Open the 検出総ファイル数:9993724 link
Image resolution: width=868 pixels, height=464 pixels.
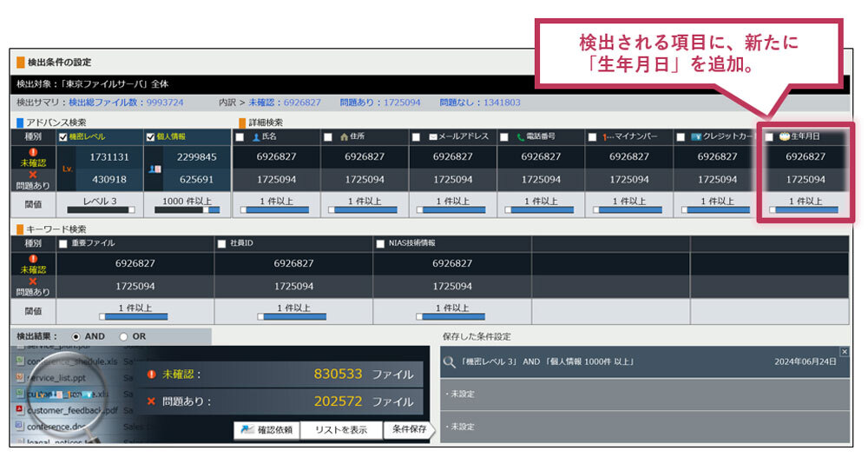tap(126, 103)
